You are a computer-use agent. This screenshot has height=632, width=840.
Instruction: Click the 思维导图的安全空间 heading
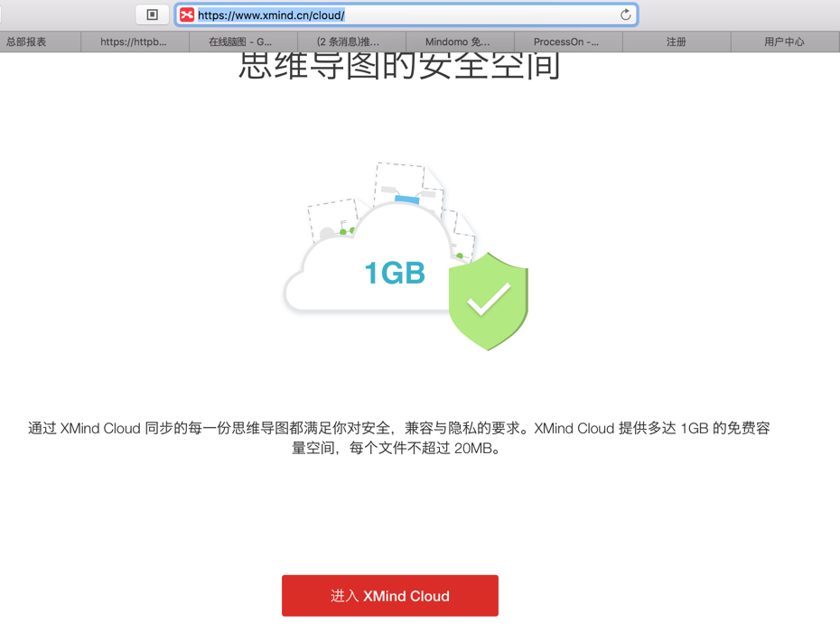coord(399,65)
